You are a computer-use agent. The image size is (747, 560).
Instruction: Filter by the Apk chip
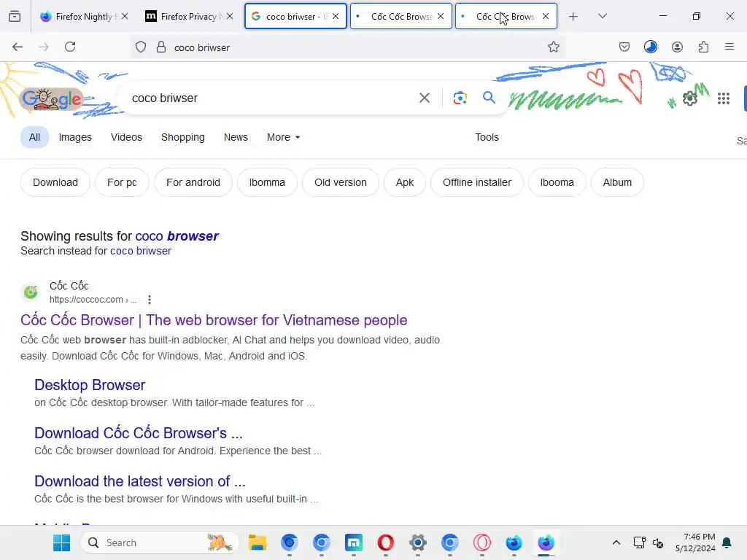click(x=404, y=182)
